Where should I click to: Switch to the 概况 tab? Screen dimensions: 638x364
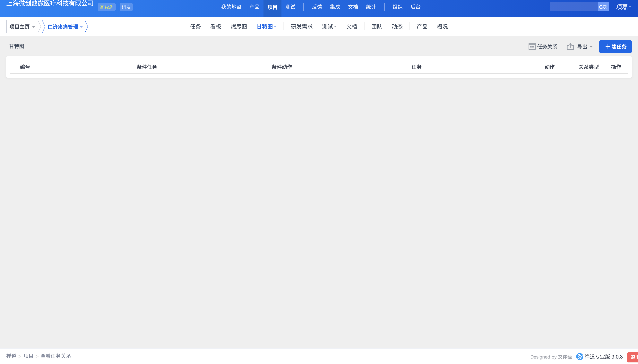pos(442,27)
